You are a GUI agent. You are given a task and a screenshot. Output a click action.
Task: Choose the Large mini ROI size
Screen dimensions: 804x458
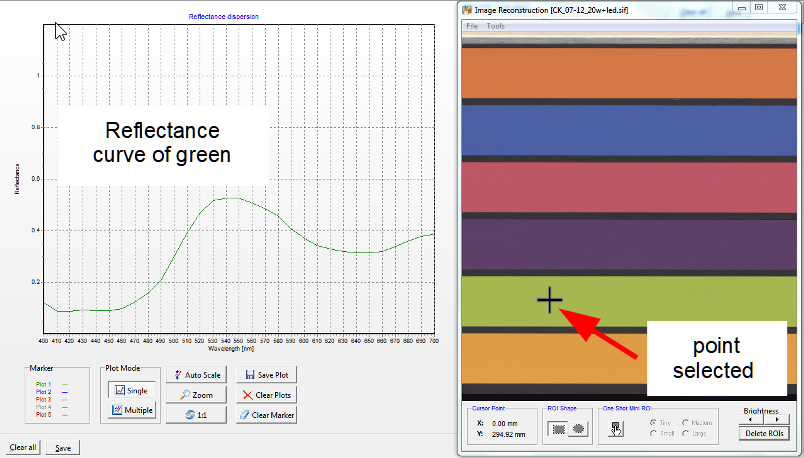pos(686,433)
